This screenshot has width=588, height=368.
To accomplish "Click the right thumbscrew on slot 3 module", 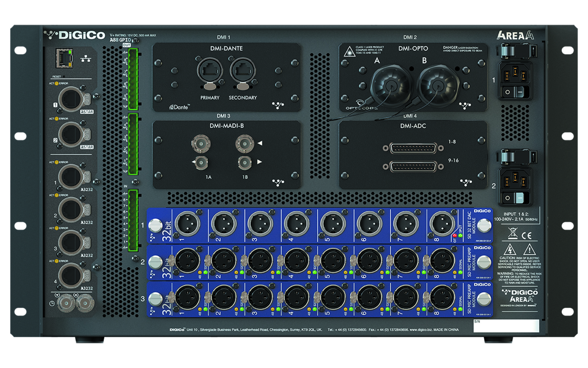I will (484, 299).
